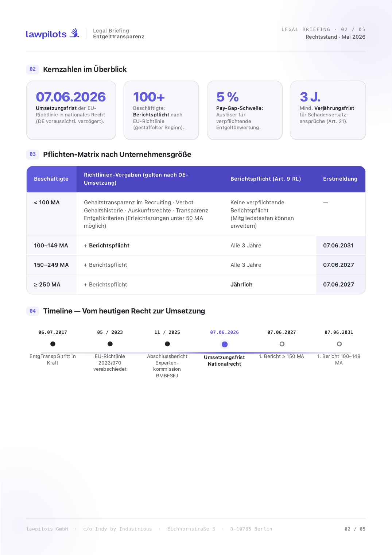The height and width of the screenshot is (555, 392).
Task: Click the '< 100 MA' row label
Action: pos(47,203)
